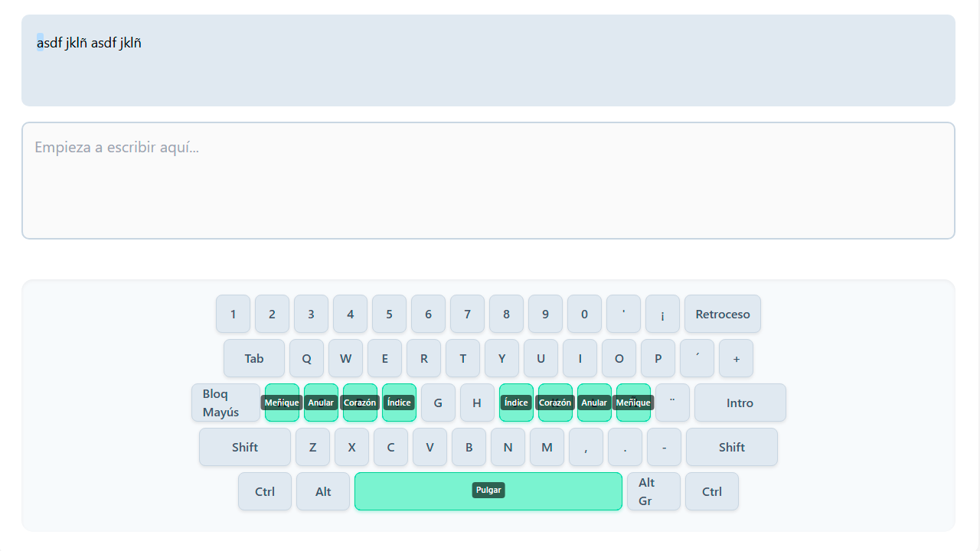Click the left Índice highlighted key

400,403
